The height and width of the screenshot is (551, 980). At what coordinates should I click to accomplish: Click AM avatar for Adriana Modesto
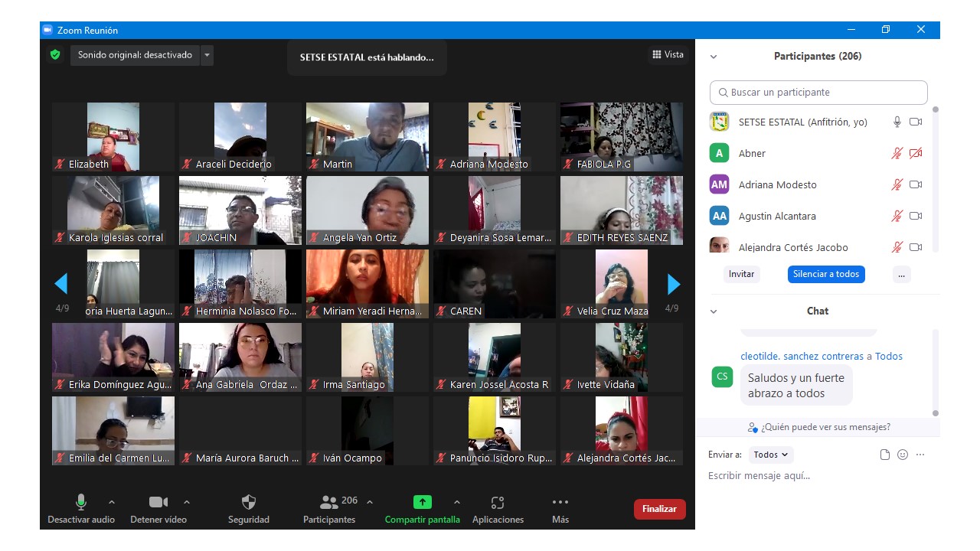click(x=719, y=184)
